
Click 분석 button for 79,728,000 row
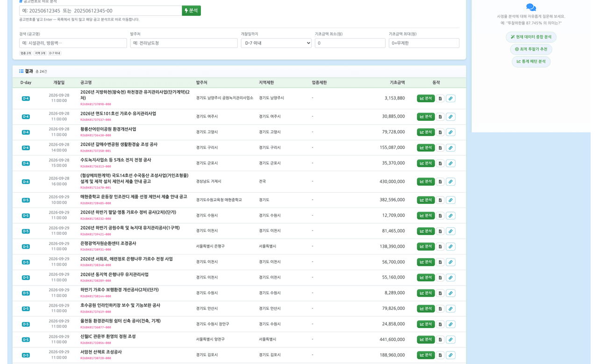coord(426,132)
